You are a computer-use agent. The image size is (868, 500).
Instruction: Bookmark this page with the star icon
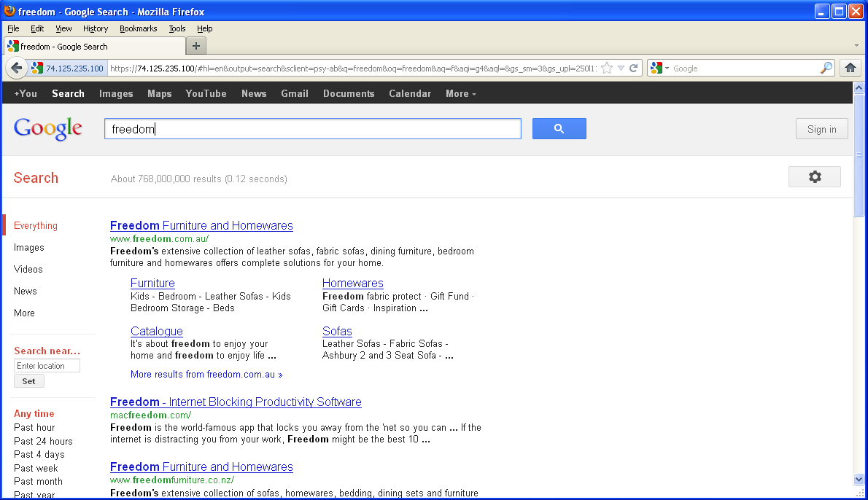tap(607, 69)
